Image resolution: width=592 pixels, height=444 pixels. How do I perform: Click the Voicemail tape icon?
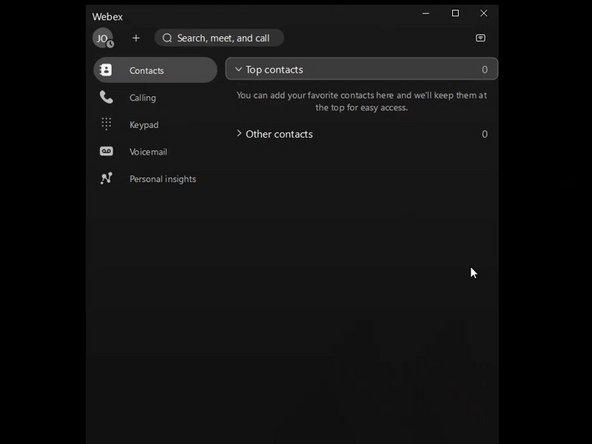[106, 151]
